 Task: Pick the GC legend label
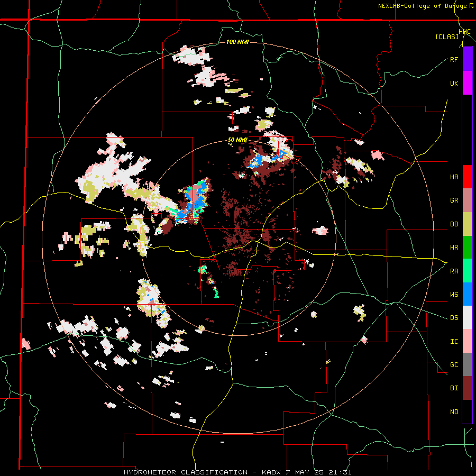pyautogui.click(x=454, y=365)
